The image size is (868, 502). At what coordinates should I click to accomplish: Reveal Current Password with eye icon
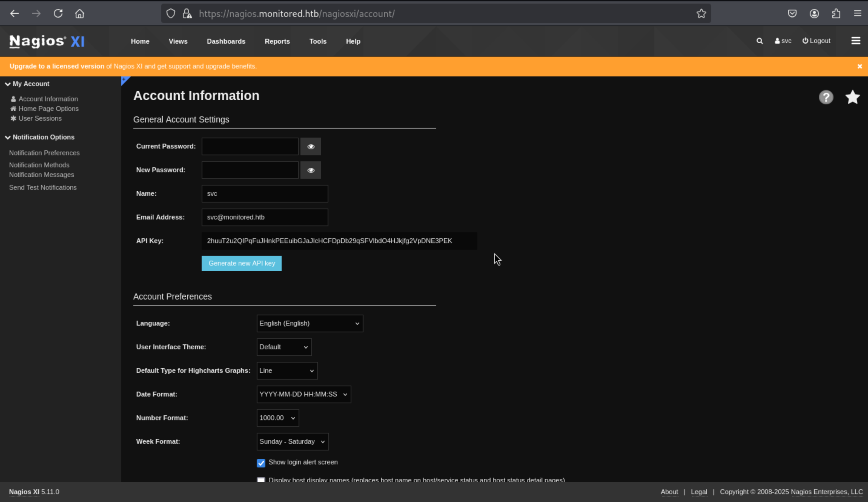click(x=310, y=146)
